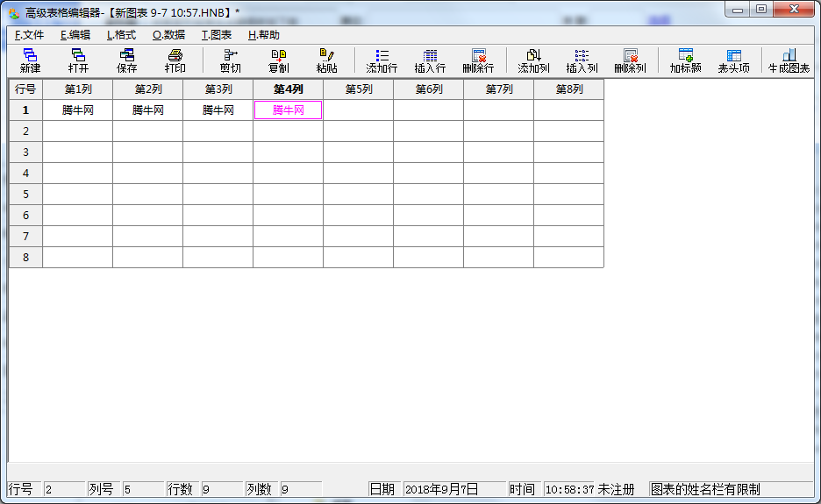The height and width of the screenshot is (504, 821).
Task: Click the 行号 value field in status bar
Action: pyautogui.click(x=64, y=489)
